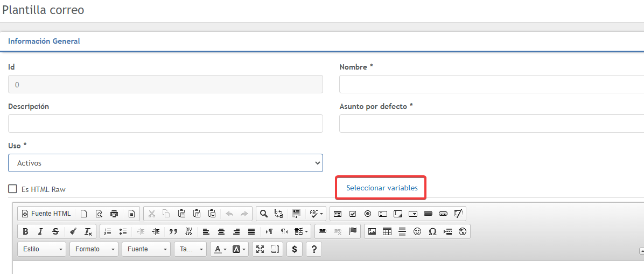
Task: Toggle bold formatting
Action: point(25,231)
